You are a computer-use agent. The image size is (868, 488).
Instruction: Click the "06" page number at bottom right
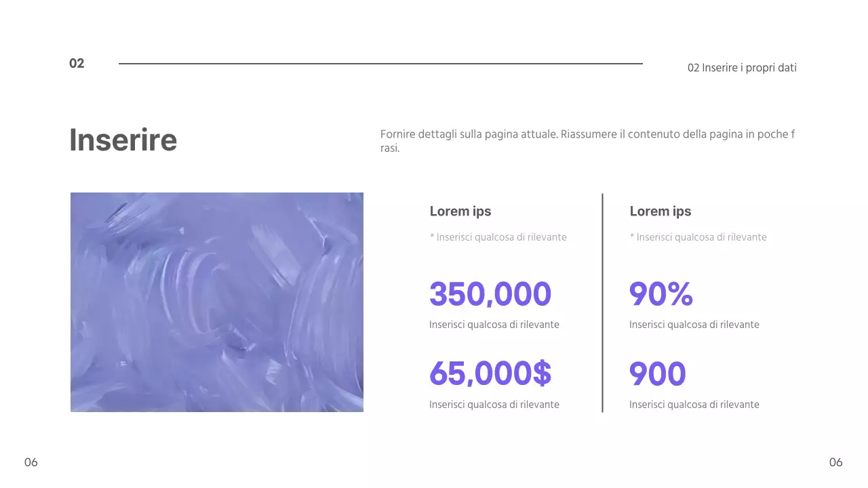(835, 462)
